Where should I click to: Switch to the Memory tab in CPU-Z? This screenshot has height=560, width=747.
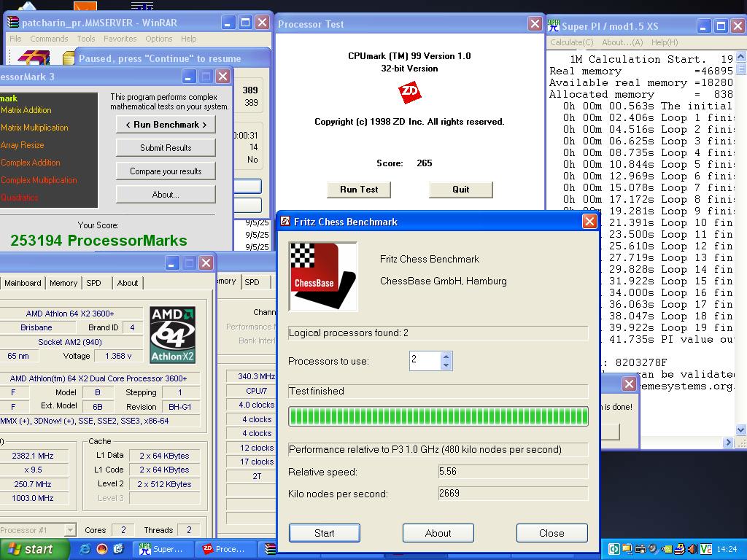(x=63, y=283)
